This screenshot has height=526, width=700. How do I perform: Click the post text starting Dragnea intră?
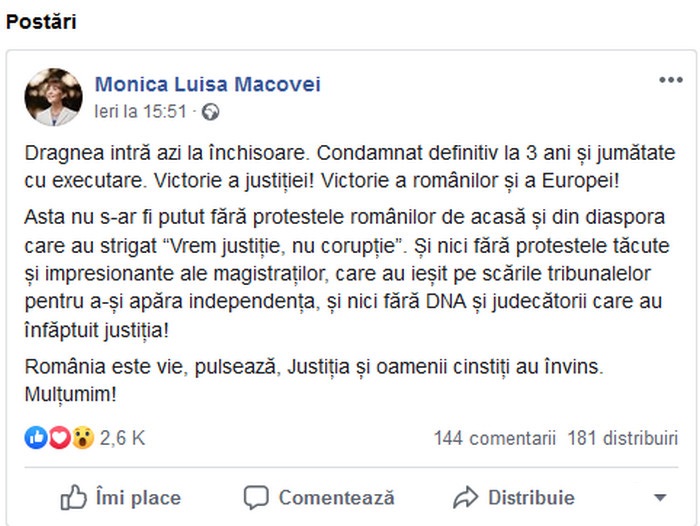point(350,167)
